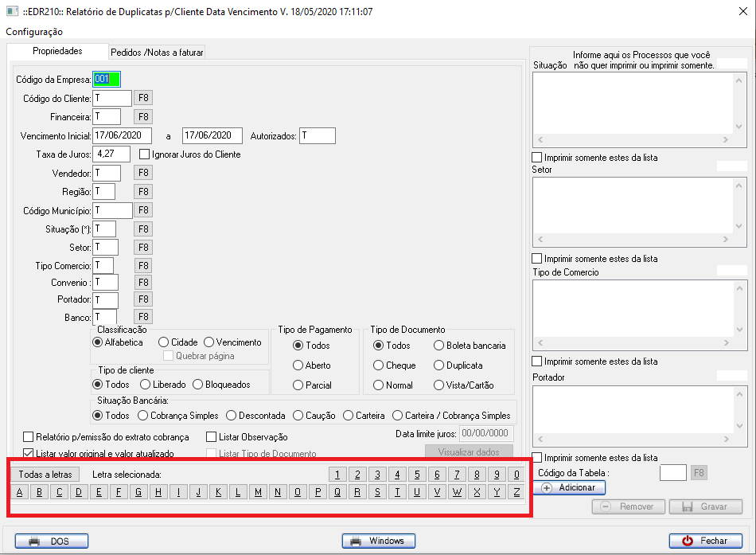756x555 pixels.
Task: Open F8 lookup for Banco
Action: point(143,318)
